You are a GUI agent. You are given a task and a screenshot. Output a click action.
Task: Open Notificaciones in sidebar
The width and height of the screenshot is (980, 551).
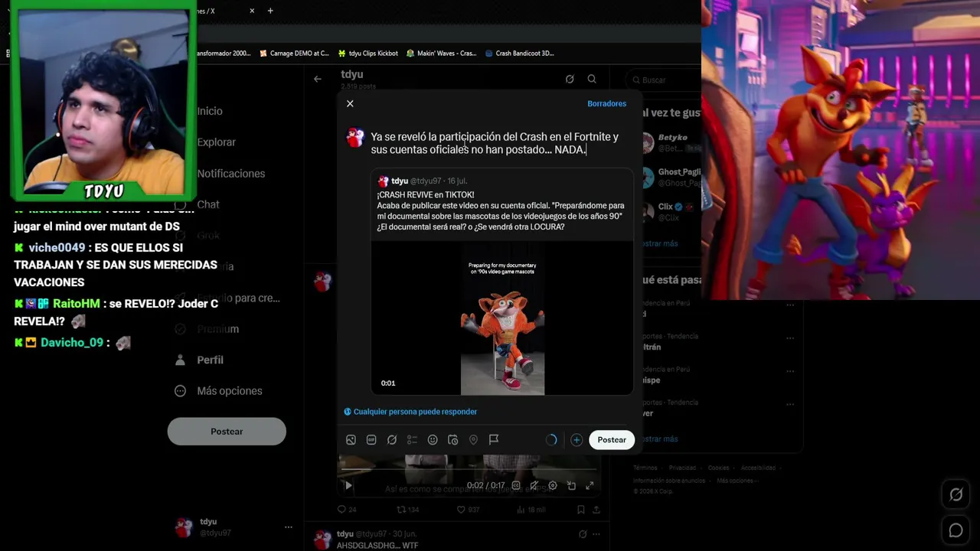pos(231,174)
